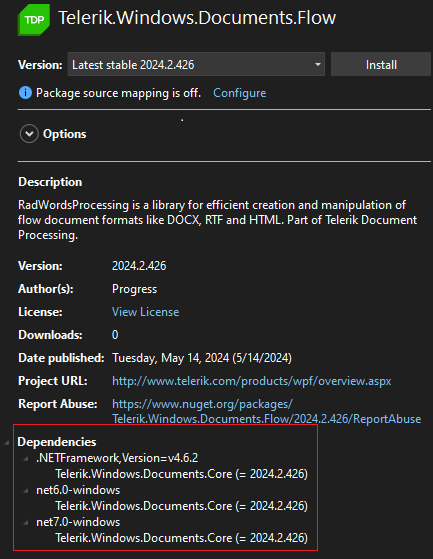The height and width of the screenshot is (559, 433).
Task: Click the 'Report Abuse:' label
Action: tap(58, 404)
